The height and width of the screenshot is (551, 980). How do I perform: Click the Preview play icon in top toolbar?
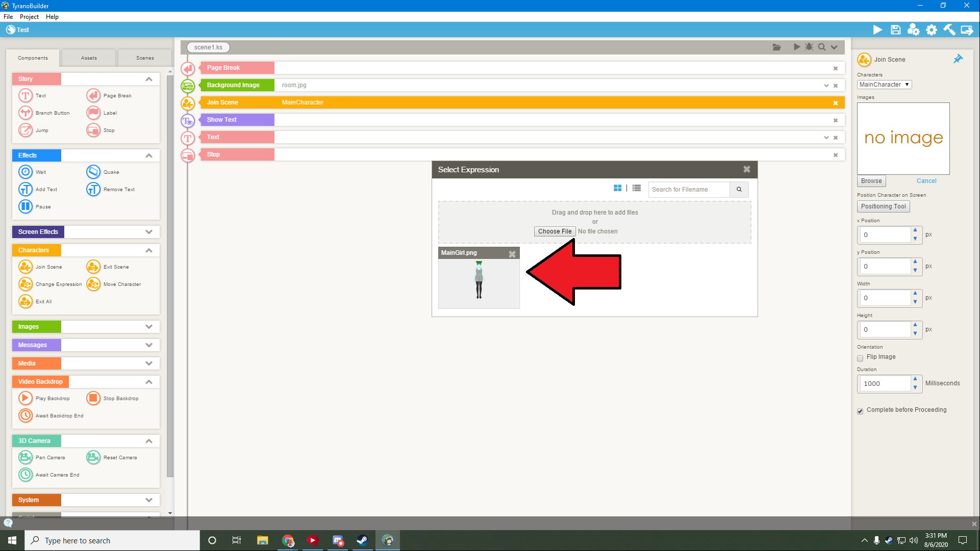coord(877,30)
